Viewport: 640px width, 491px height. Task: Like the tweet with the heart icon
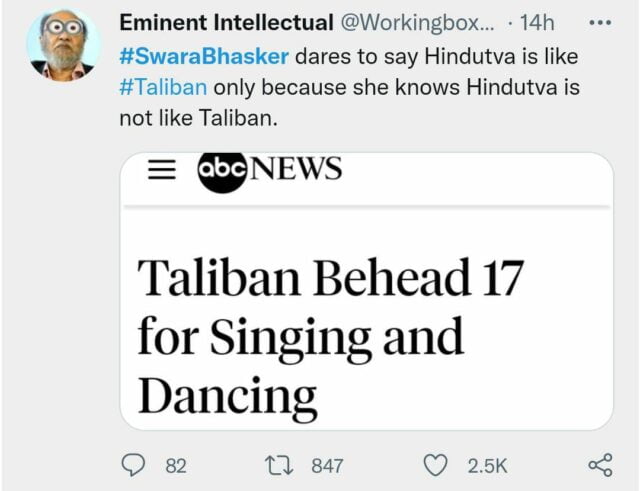click(434, 465)
